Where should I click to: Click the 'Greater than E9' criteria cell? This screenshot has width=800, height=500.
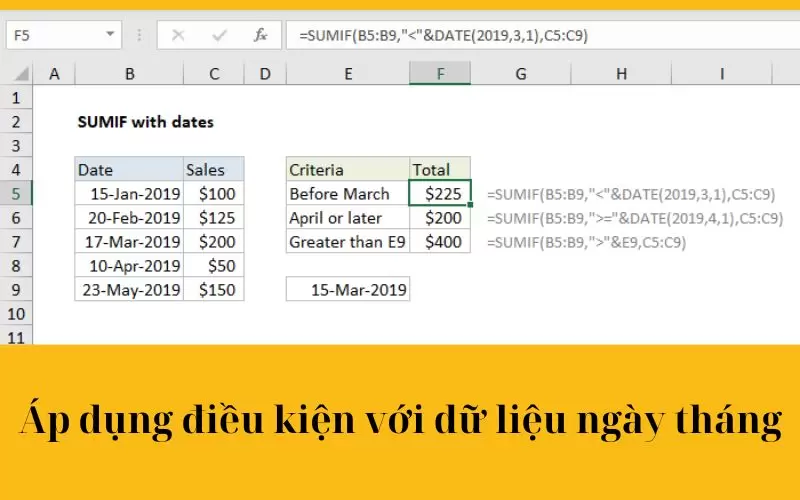point(348,241)
